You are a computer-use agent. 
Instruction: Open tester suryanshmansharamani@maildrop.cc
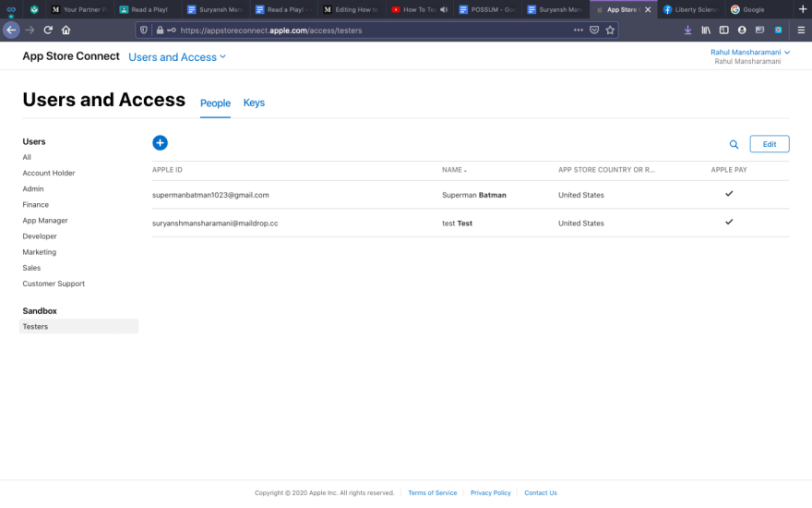215,224
